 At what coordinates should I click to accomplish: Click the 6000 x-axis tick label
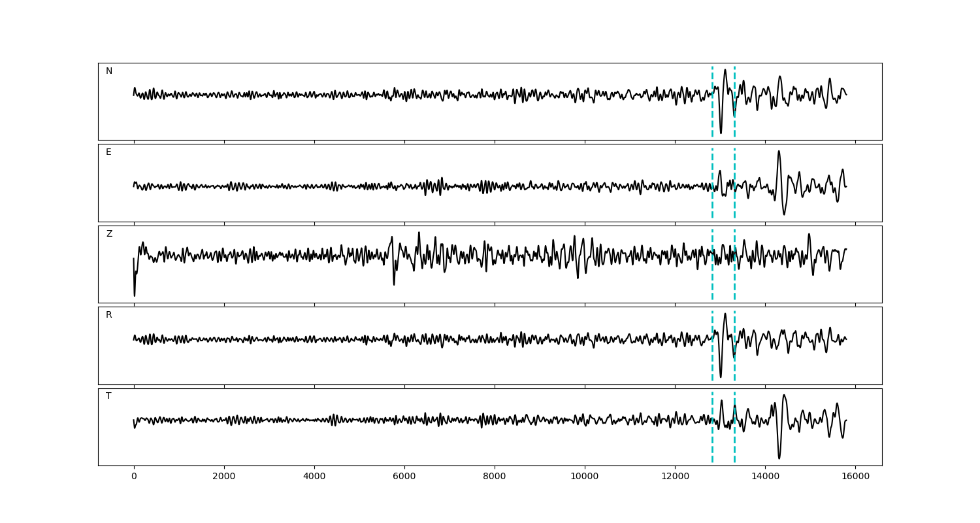tap(404, 477)
